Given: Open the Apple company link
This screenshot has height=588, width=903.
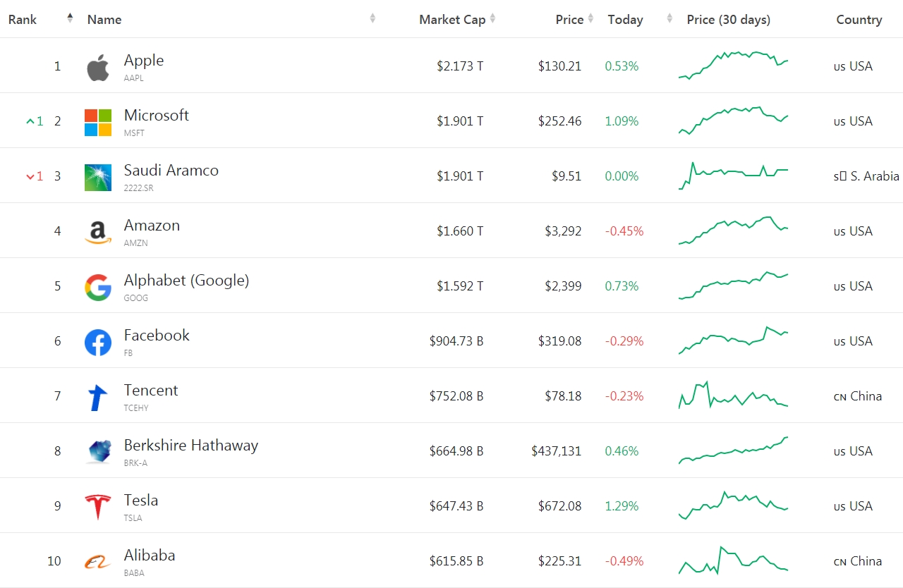Looking at the screenshot, I should click(144, 61).
